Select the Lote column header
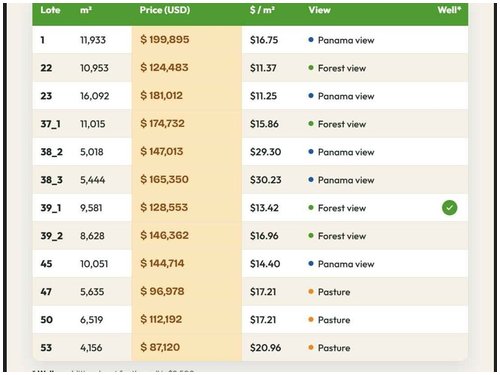This screenshot has height=375, width=500. point(50,10)
